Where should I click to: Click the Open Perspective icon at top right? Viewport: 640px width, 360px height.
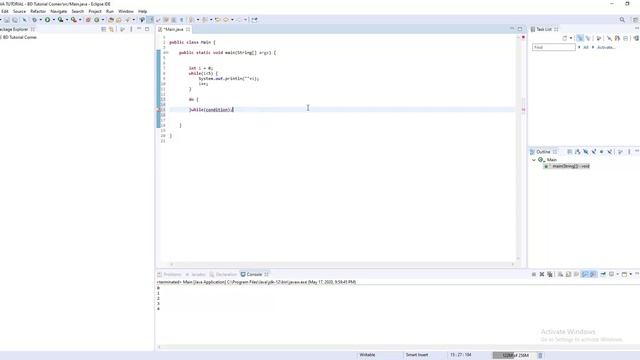[x=636, y=20]
